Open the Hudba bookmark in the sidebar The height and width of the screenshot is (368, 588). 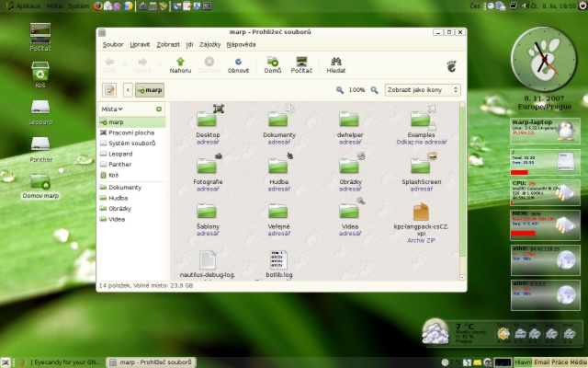point(132,198)
